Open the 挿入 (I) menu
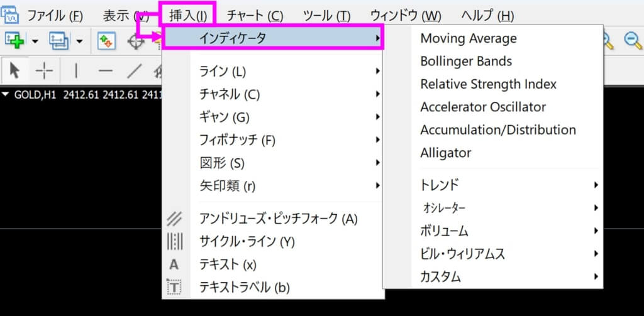 [188, 16]
